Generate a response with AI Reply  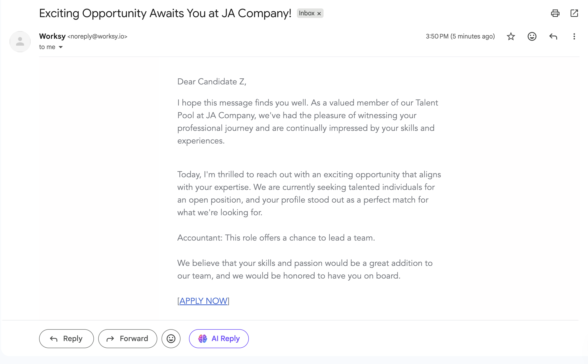pyautogui.click(x=219, y=338)
